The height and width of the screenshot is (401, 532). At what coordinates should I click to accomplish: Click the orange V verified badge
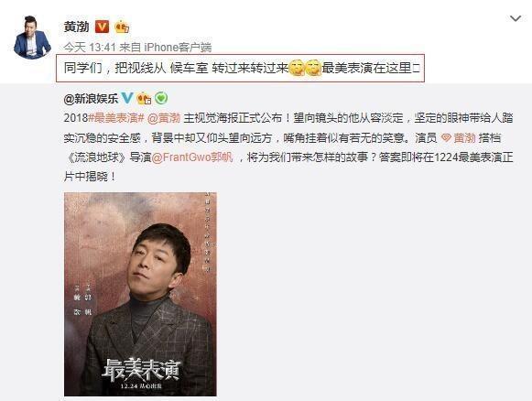[x=103, y=27]
